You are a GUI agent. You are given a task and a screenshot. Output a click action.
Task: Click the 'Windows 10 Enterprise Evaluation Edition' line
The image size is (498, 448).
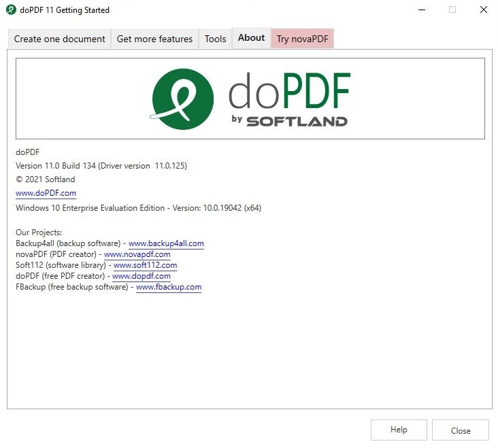pos(139,208)
